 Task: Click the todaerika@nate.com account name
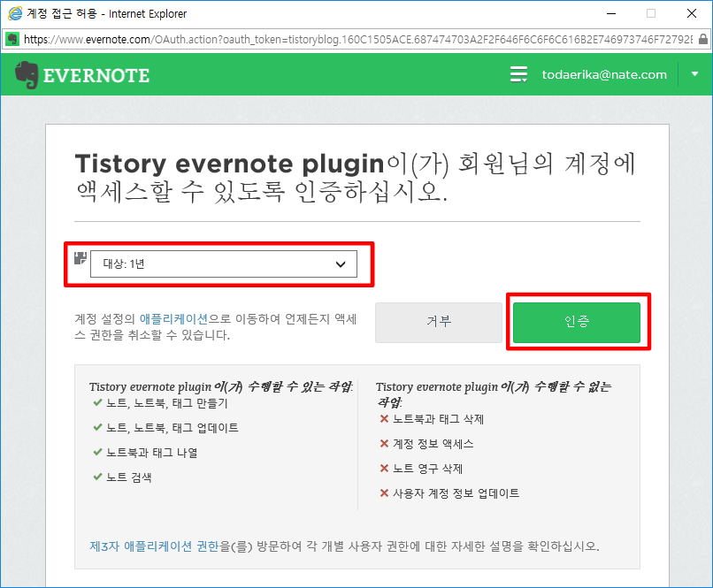tap(604, 74)
